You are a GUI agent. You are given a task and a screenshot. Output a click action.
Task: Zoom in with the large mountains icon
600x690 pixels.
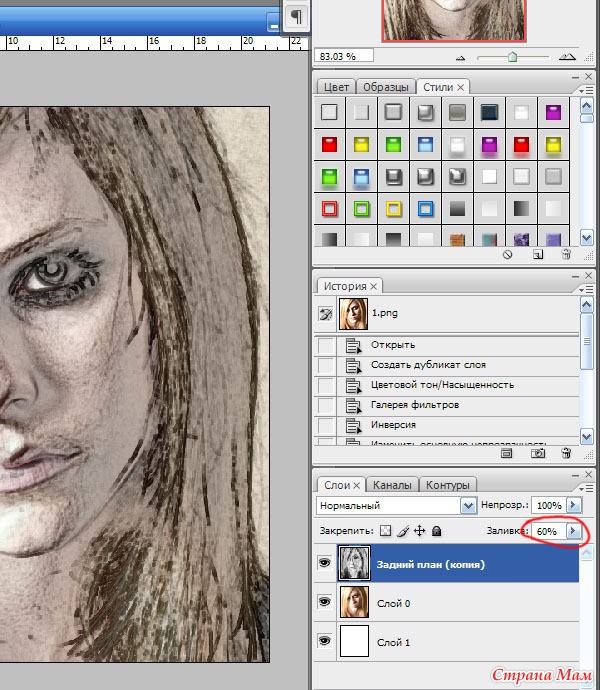click(567, 56)
